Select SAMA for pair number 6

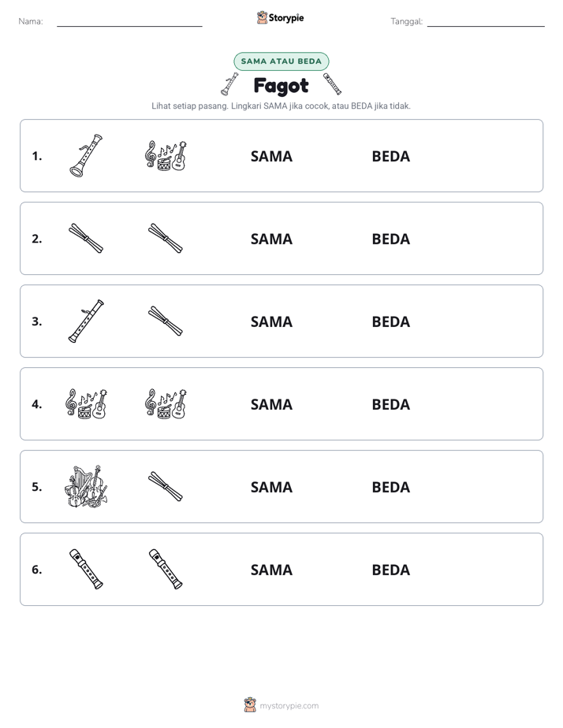[x=271, y=570]
